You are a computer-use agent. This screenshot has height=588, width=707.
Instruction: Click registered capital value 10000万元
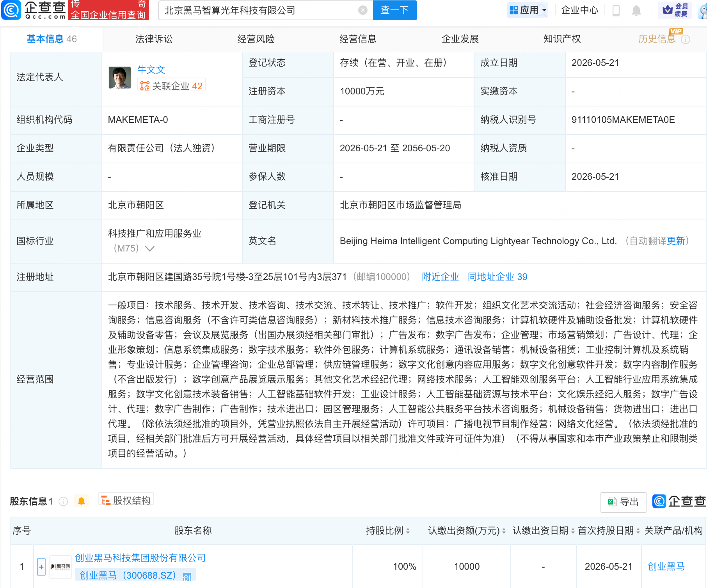point(362,91)
